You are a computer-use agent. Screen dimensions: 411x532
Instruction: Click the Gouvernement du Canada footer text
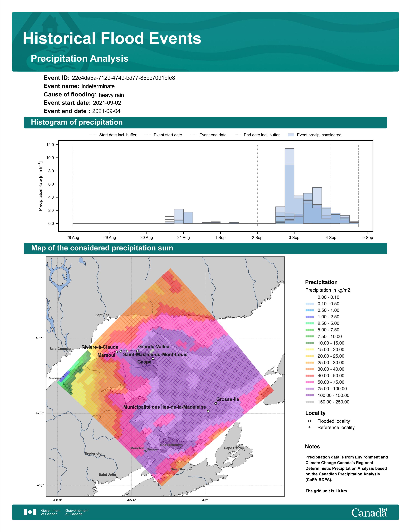[x=77, y=512]
